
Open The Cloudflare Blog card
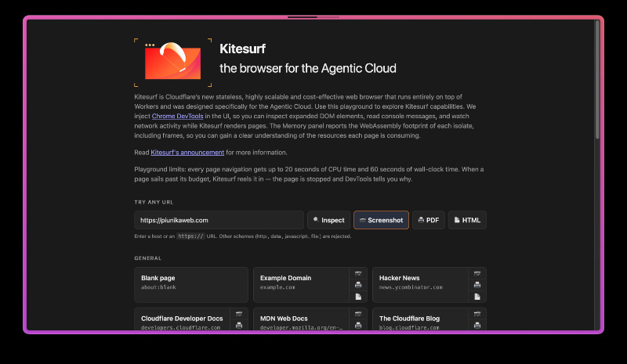[x=421, y=319]
